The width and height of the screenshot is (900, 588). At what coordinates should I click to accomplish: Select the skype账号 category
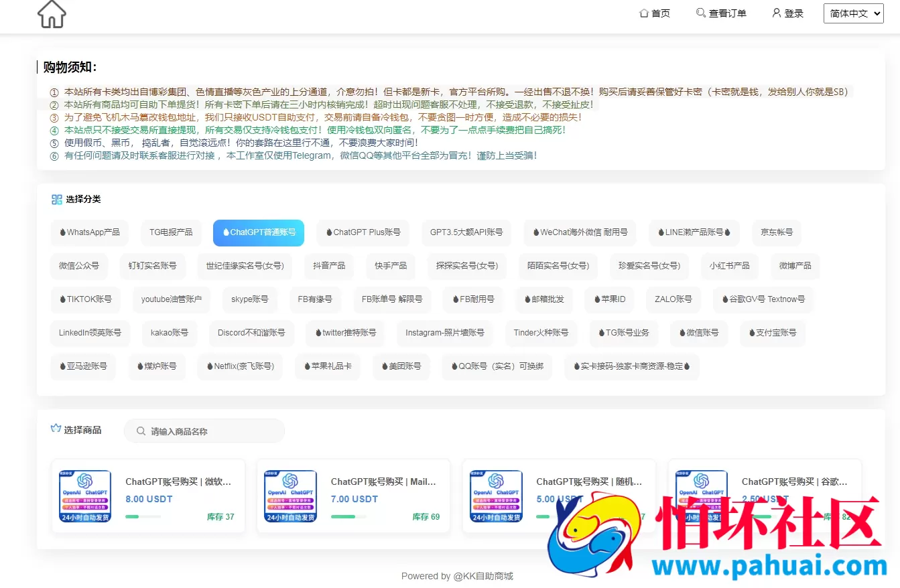coord(250,299)
